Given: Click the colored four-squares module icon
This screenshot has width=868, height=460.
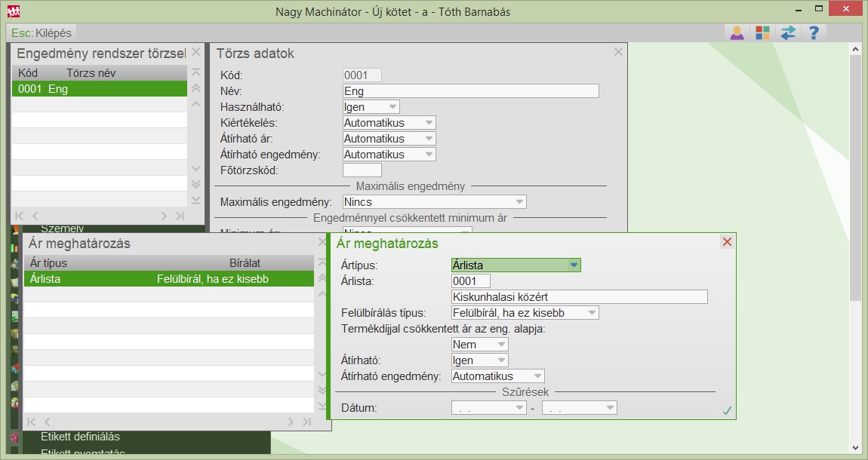Looking at the screenshot, I should pos(762,33).
